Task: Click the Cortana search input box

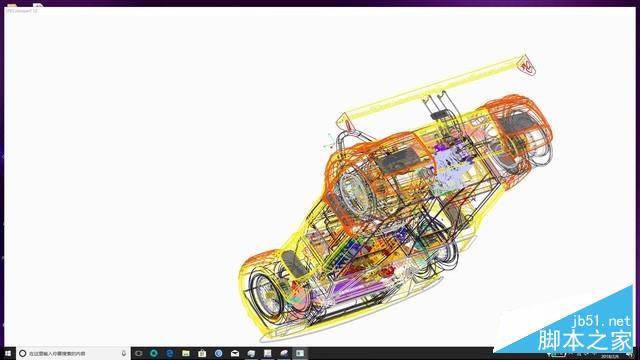Action: (x=73, y=353)
